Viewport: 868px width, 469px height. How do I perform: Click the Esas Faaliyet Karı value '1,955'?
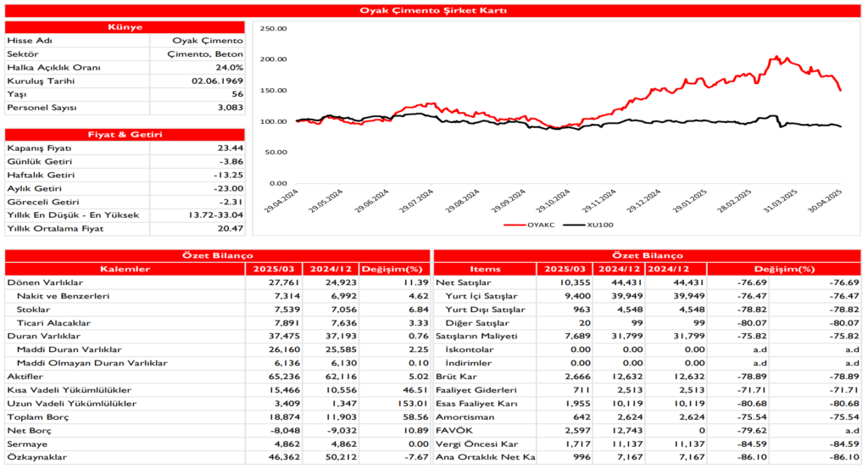click(576, 404)
